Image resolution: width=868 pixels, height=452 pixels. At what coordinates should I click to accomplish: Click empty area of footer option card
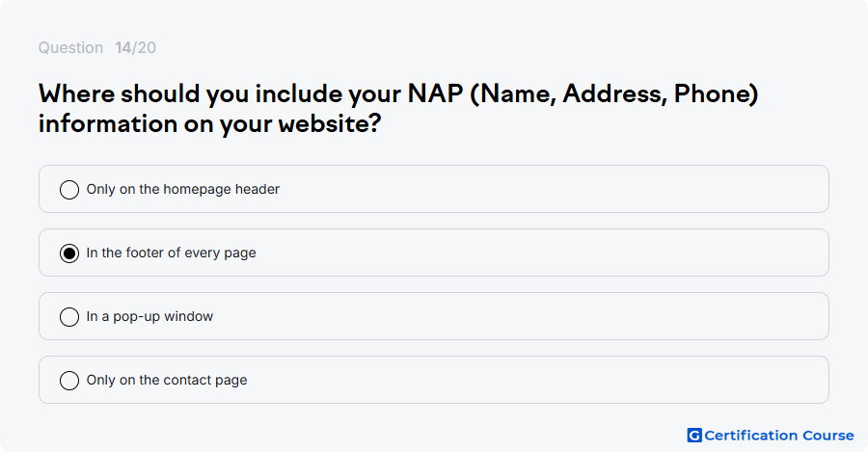click(554, 253)
